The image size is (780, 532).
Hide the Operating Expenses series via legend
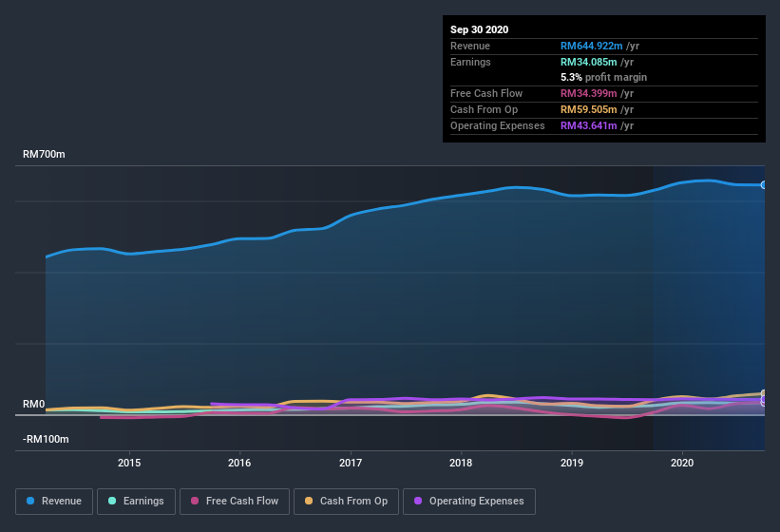469,501
